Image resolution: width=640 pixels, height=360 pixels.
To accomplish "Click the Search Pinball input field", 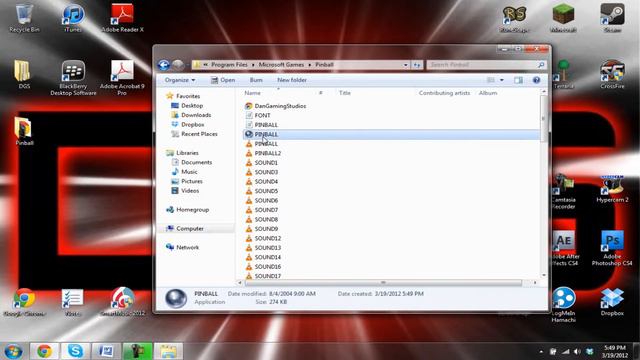I will tap(486, 65).
